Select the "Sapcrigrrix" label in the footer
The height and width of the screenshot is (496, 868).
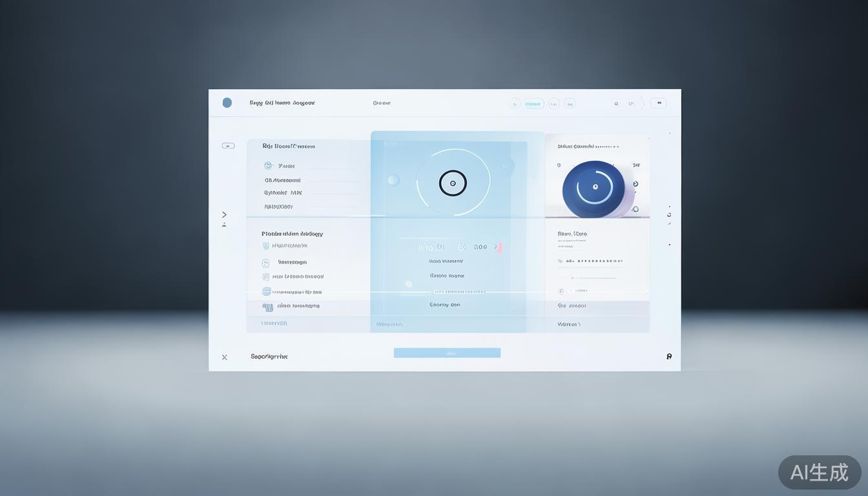269,356
